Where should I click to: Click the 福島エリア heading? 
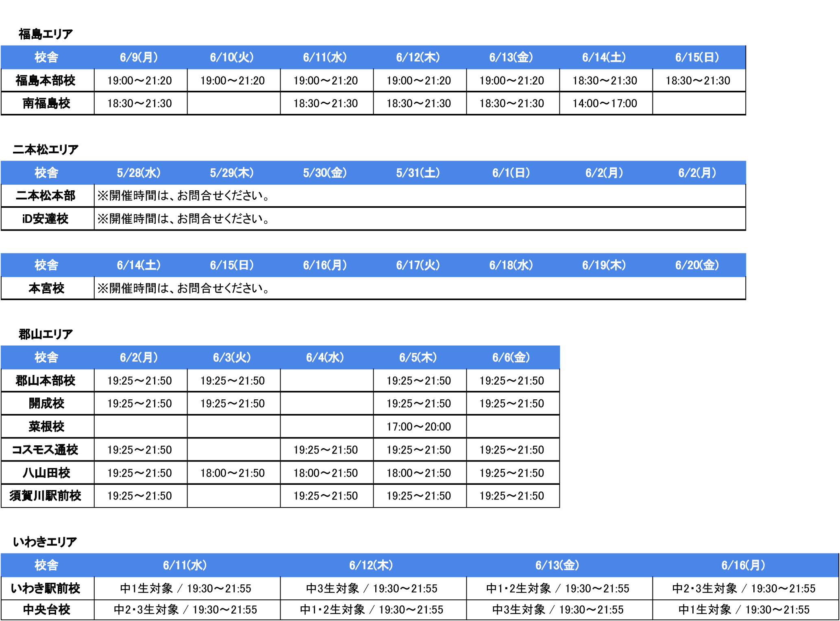point(46,34)
